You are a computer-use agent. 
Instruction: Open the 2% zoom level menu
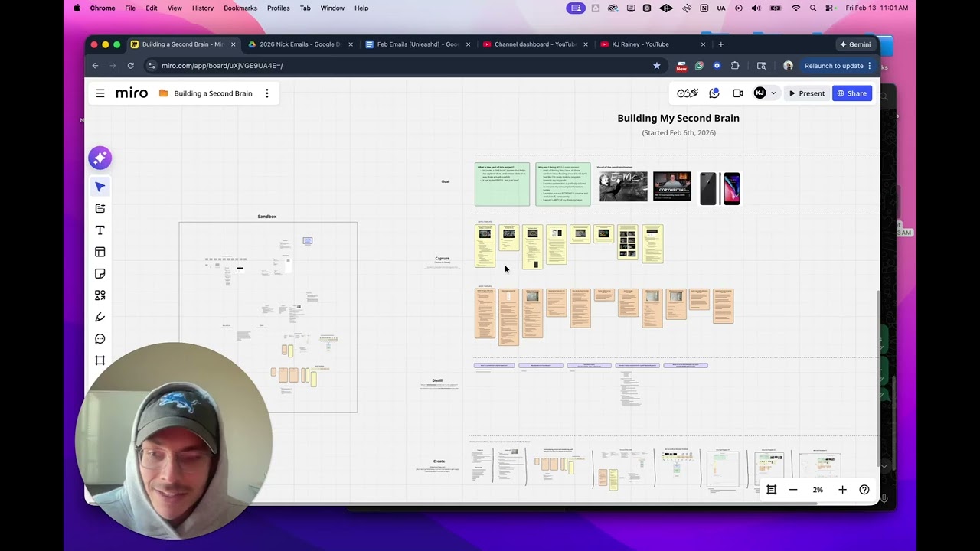point(818,490)
